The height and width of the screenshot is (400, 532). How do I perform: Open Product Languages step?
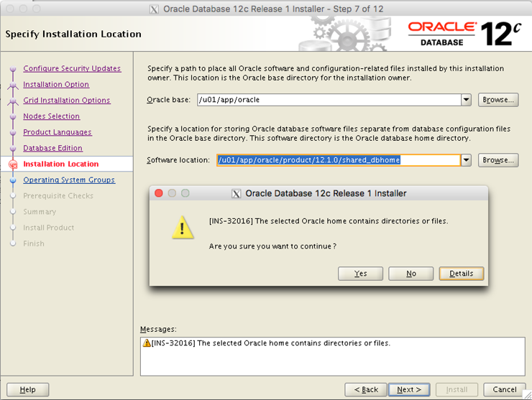tap(58, 132)
